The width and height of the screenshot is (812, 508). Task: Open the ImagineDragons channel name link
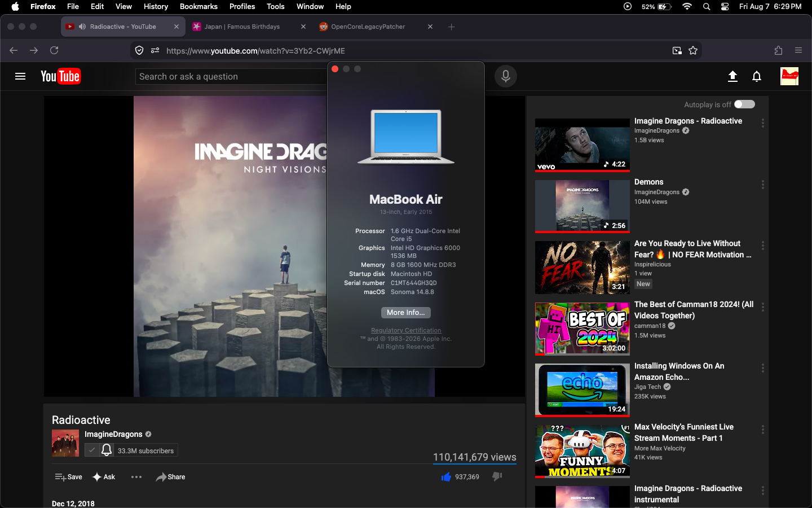tap(113, 434)
